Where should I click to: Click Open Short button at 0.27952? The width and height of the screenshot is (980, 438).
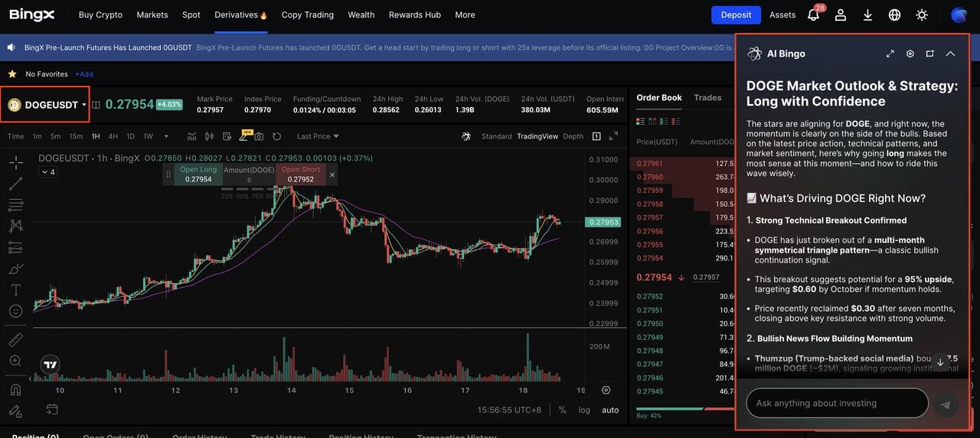(x=301, y=174)
